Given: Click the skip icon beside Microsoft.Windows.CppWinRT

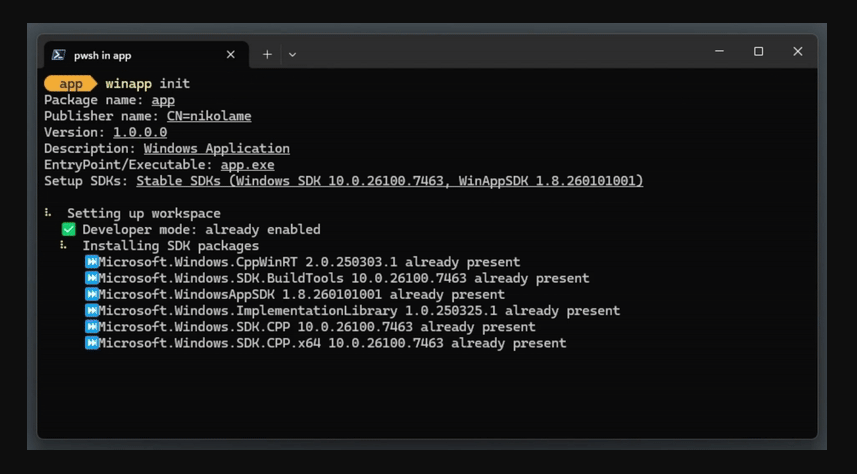Looking at the screenshot, I should (91, 262).
